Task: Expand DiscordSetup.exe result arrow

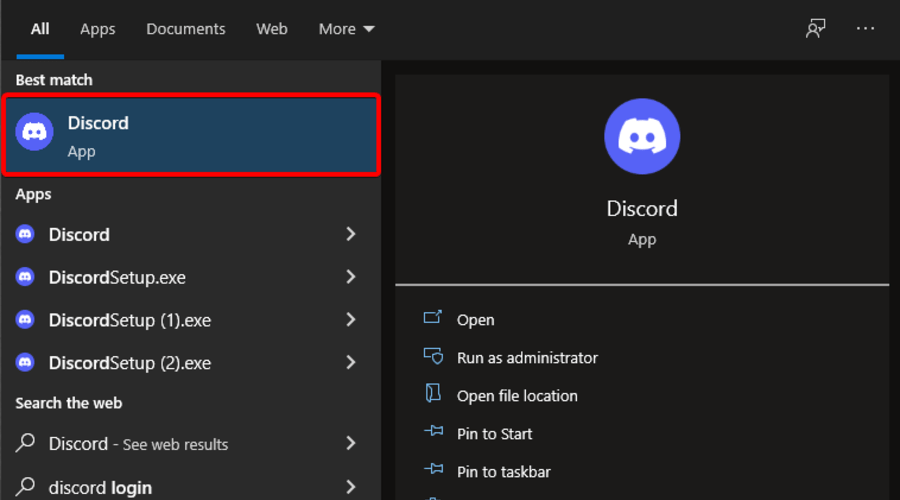Action: (x=351, y=277)
